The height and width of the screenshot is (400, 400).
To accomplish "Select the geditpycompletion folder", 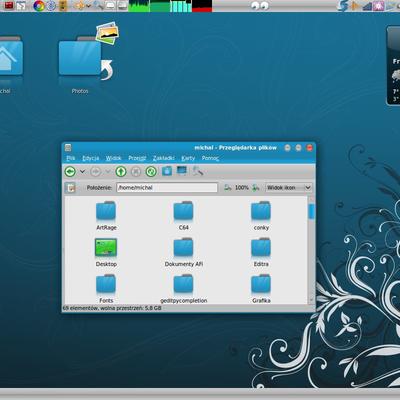I will (183, 289).
